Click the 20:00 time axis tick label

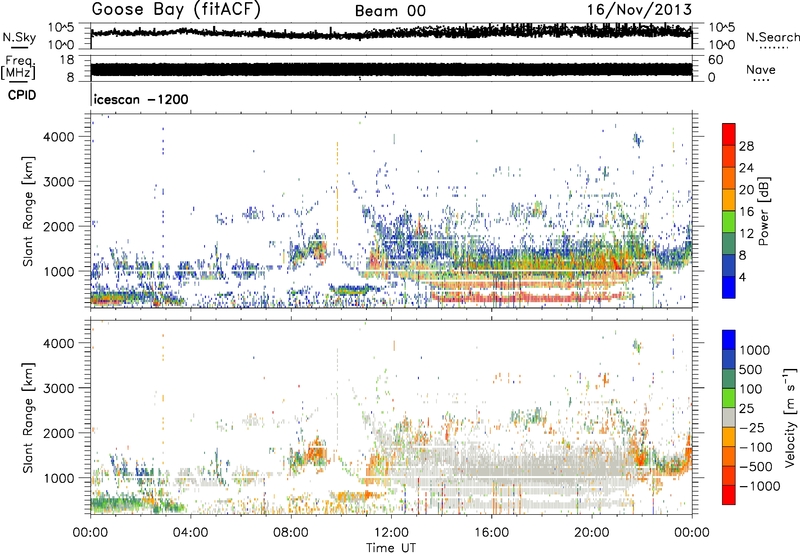(x=591, y=533)
